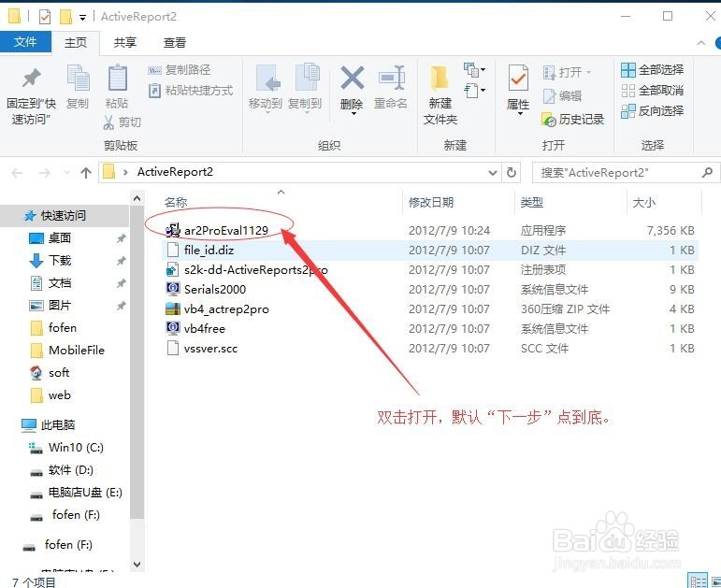
Task: Sort by the Size (大小) column header
Action: pyautogui.click(x=644, y=202)
